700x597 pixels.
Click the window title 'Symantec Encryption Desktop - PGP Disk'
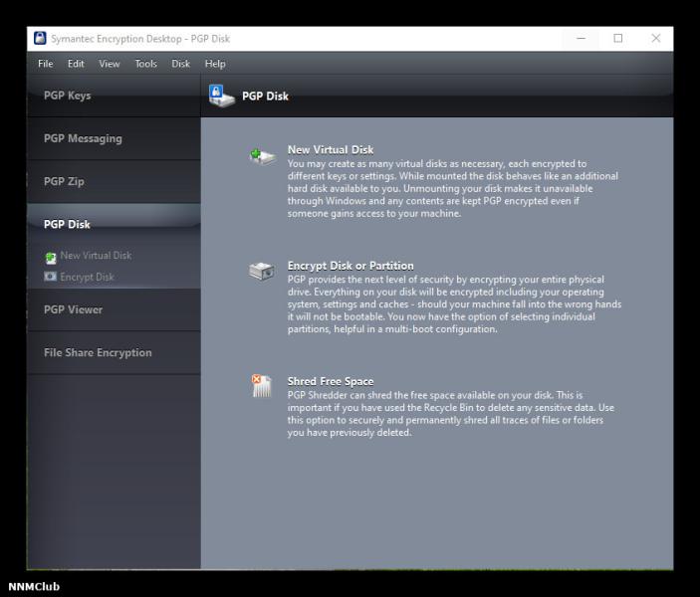(140, 39)
